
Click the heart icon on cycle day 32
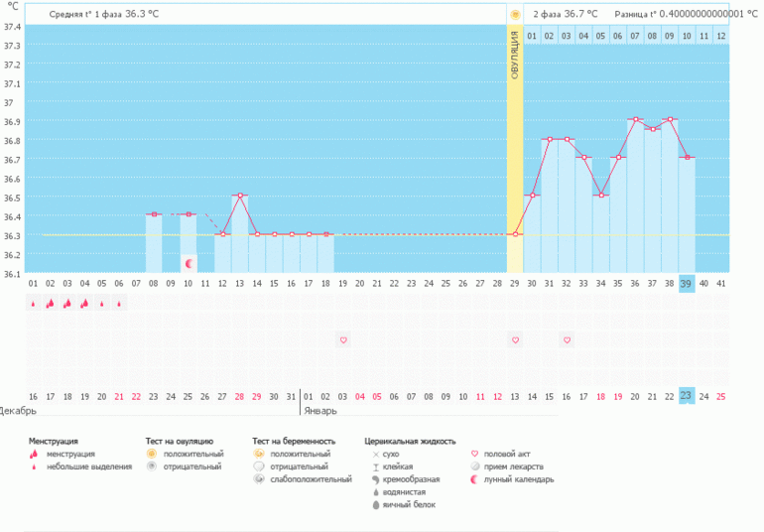click(567, 339)
